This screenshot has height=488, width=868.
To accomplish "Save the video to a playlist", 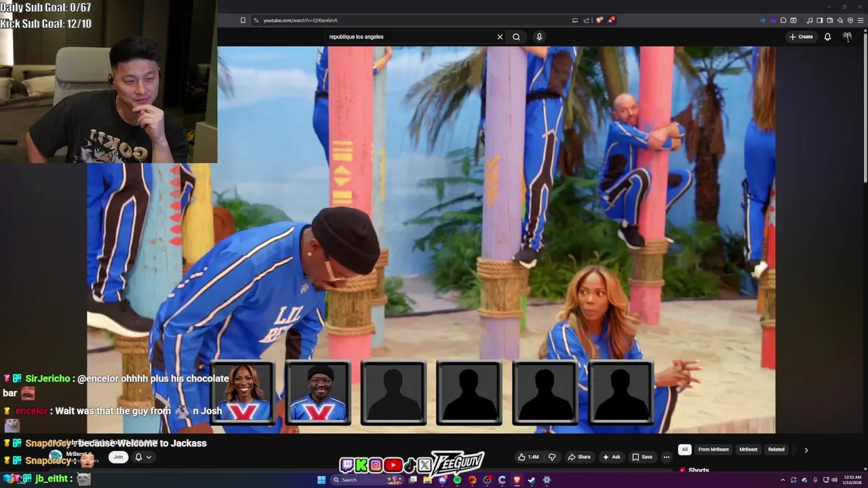I will click(642, 457).
